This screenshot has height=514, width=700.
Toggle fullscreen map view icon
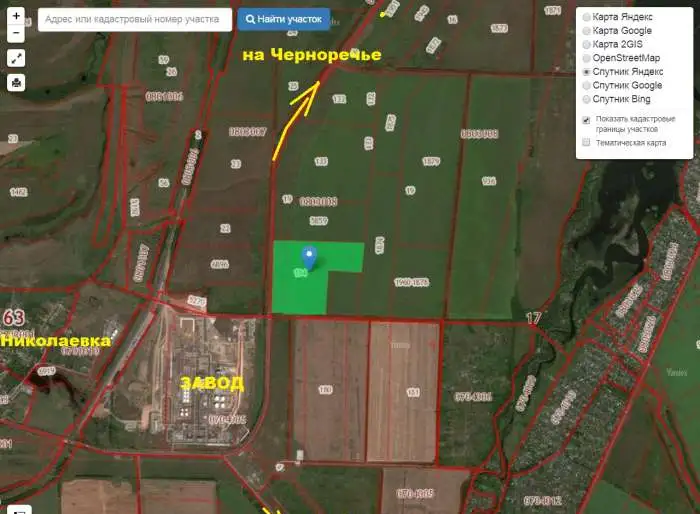[x=16, y=59]
